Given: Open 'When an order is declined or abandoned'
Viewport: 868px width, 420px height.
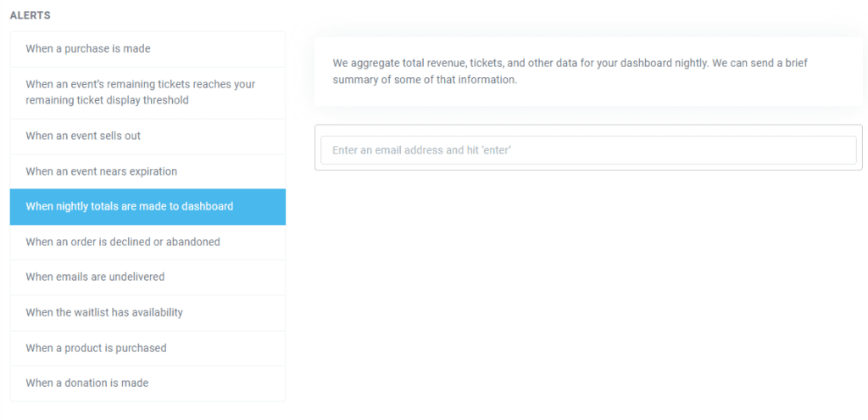Looking at the screenshot, I should [123, 242].
